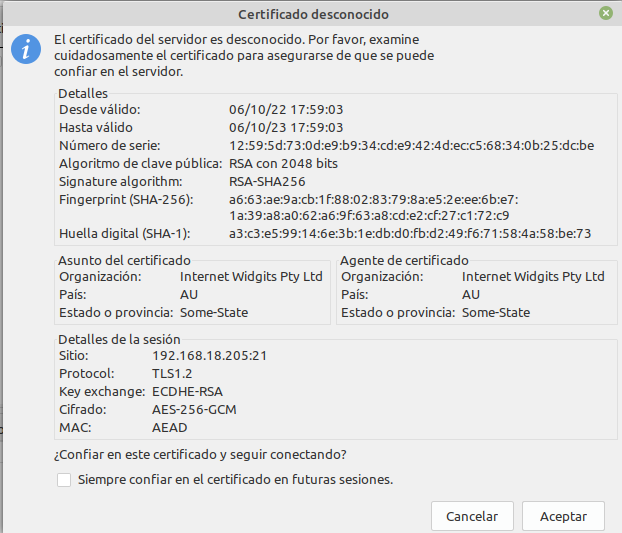Close the Certificado desconocido dialog
The width and height of the screenshot is (622, 533).
[x=606, y=14]
